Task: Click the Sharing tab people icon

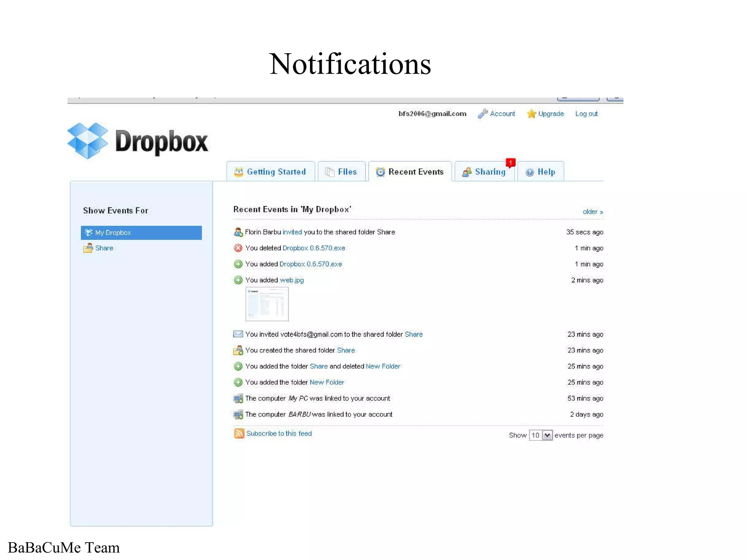Action: click(467, 172)
